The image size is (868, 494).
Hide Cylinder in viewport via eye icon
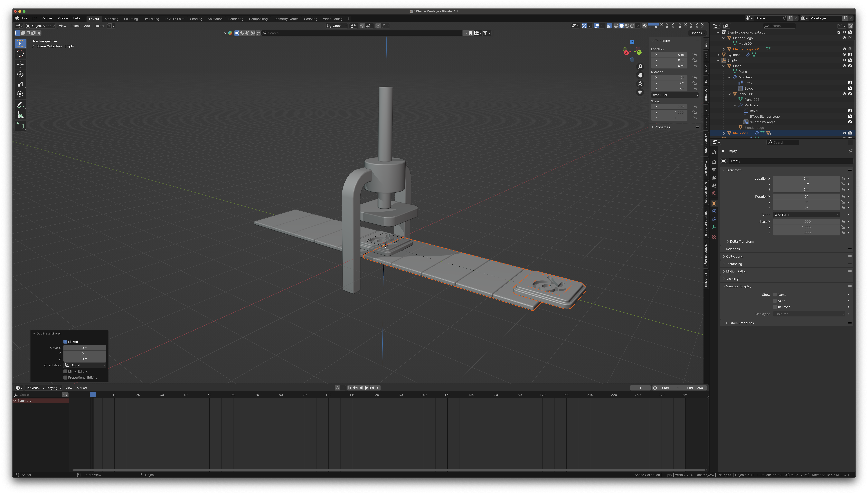[x=844, y=55]
